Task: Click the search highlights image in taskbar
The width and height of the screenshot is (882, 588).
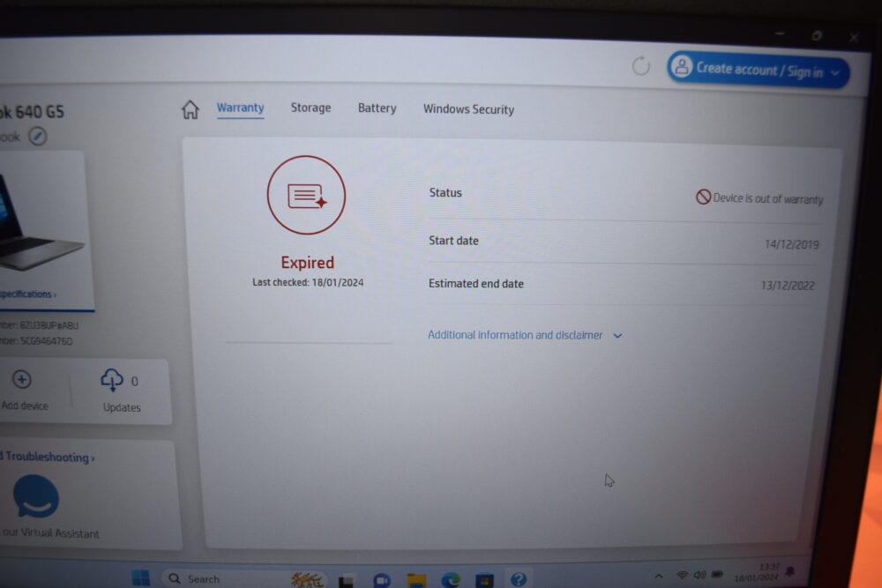Action: pos(307,579)
